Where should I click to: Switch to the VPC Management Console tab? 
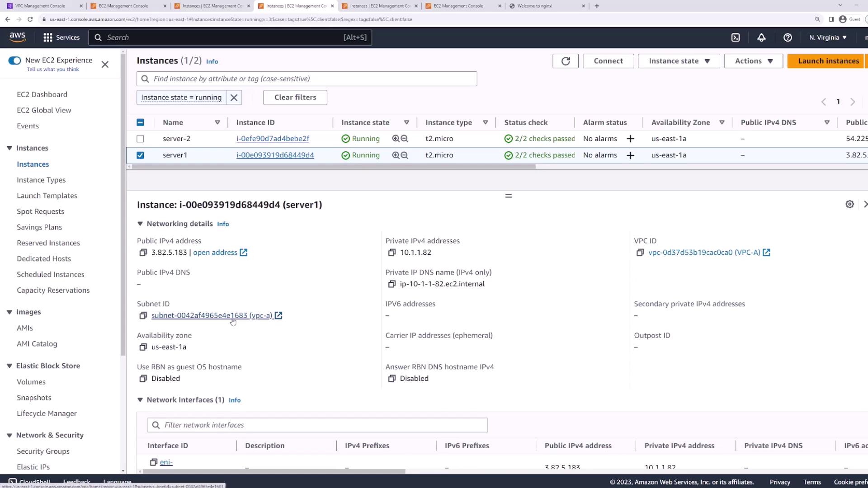(x=40, y=6)
